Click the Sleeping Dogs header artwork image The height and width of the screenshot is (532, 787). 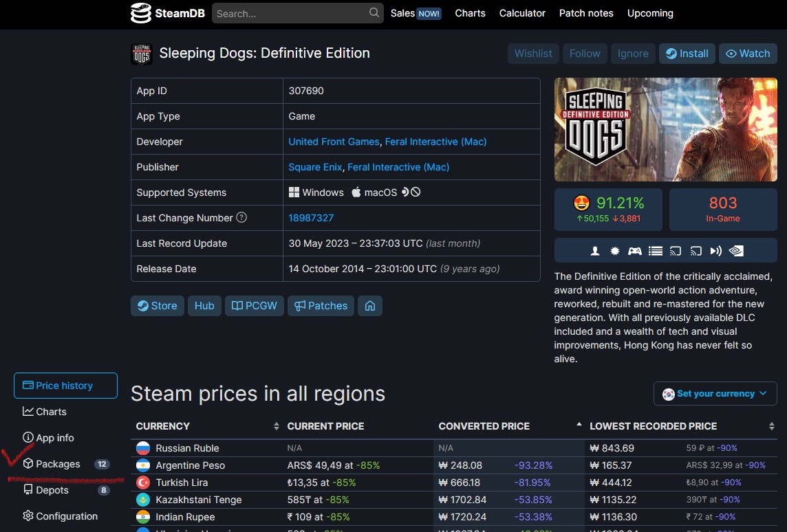click(665, 129)
